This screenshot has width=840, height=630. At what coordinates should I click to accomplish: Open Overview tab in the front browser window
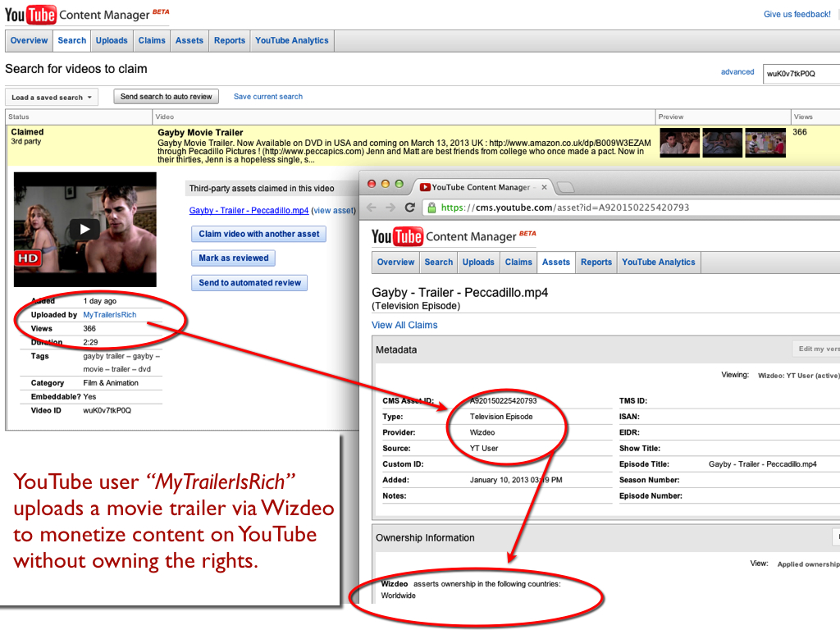pyautogui.click(x=396, y=262)
